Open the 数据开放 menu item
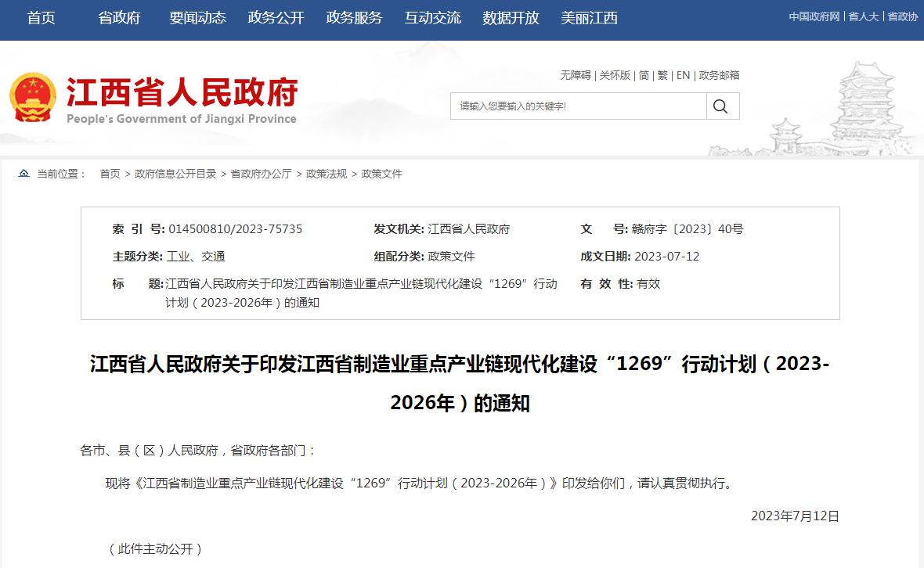Viewport: 924px width, 568px height. click(x=511, y=18)
